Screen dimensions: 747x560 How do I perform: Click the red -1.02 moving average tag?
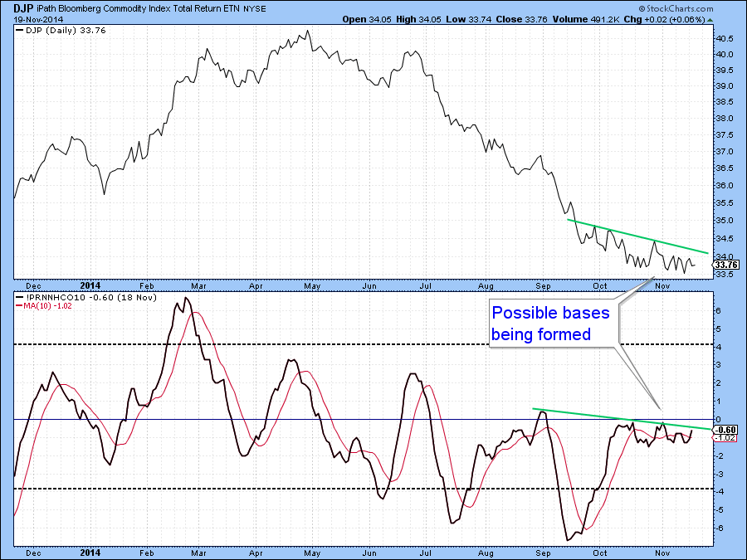click(x=725, y=437)
